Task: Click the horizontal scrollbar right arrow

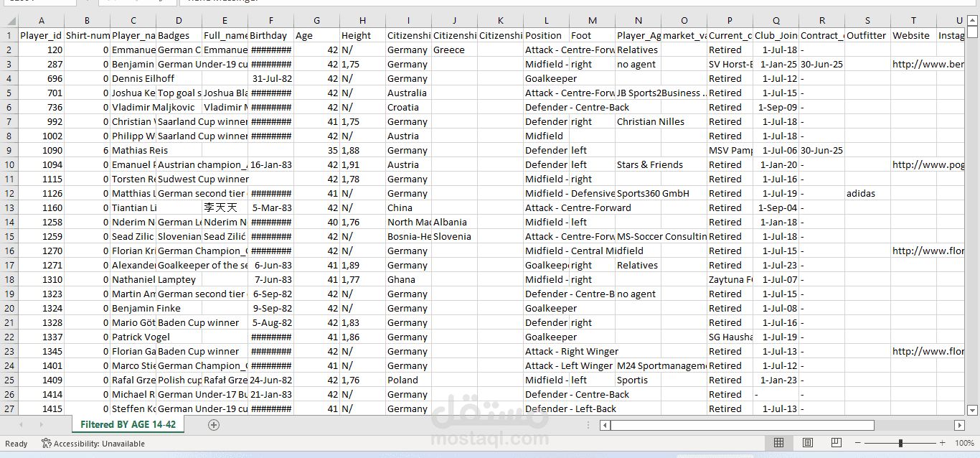Action: 960,425
